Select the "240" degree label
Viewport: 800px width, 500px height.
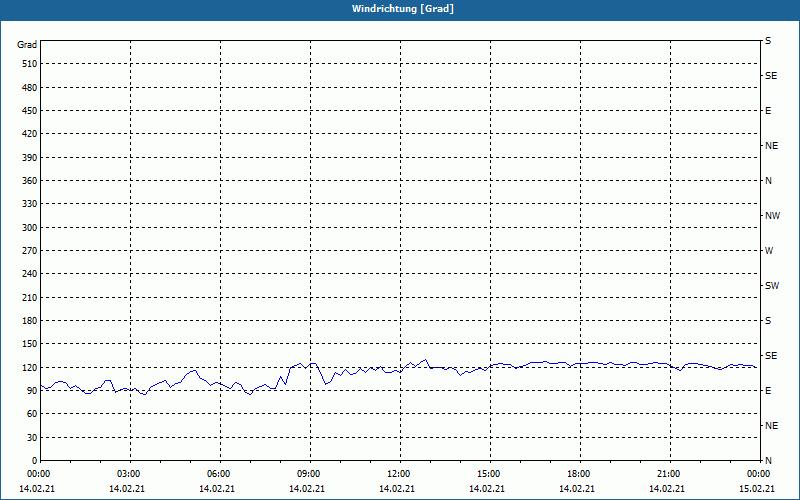30,274
